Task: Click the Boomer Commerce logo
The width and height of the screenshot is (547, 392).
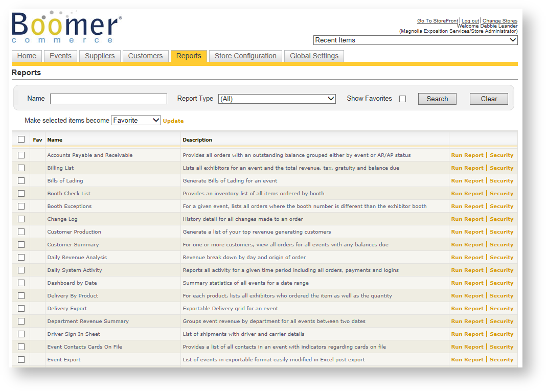Action: 66,28
